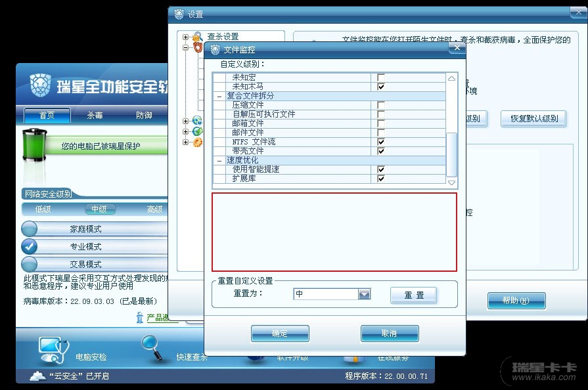Click the 重置 button

click(414, 295)
